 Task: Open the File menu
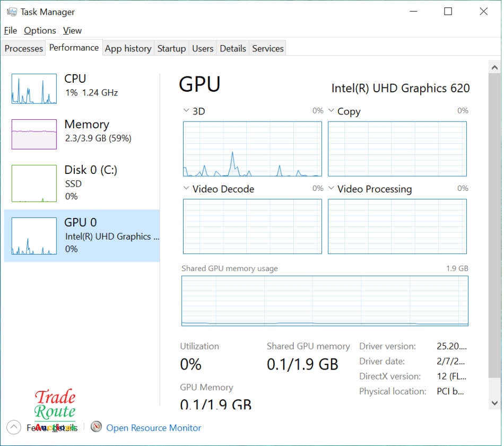pos(10,30)
